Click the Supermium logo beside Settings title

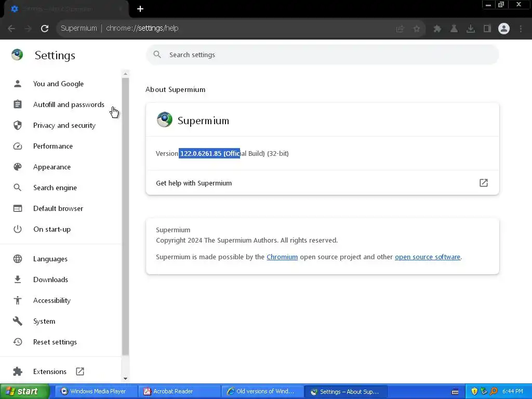17,55
